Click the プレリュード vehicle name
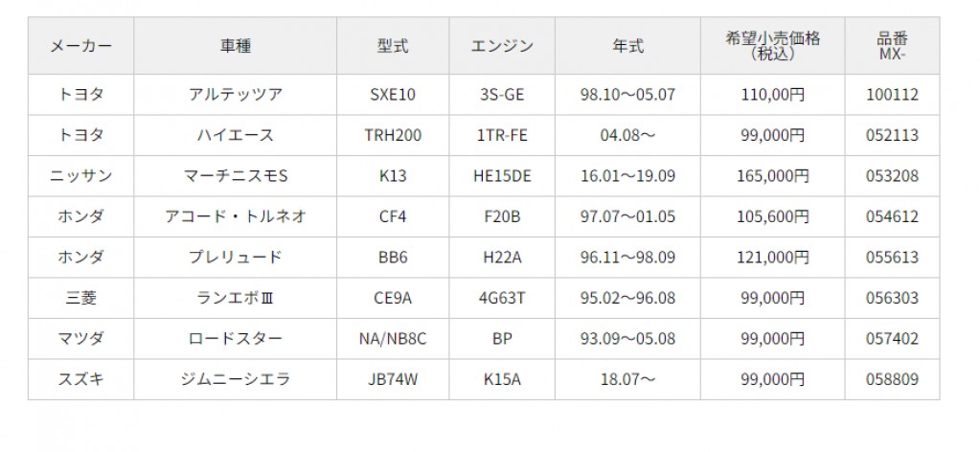 click(x=235, y=258)
